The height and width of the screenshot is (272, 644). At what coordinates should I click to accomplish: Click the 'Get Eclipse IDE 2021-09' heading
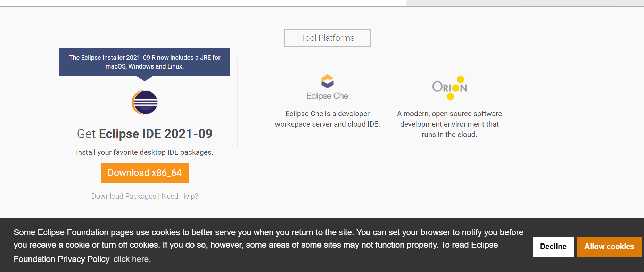(145, 134)
